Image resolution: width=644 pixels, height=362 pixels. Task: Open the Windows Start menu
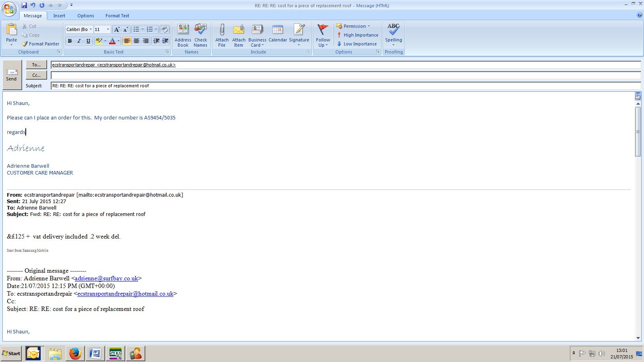11,354
